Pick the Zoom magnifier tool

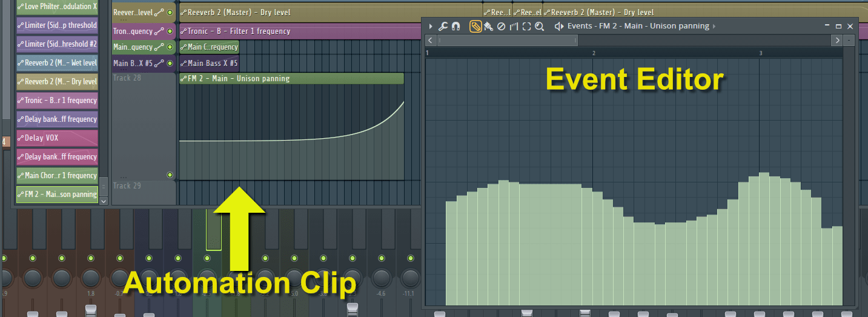[x=539, y=26]
